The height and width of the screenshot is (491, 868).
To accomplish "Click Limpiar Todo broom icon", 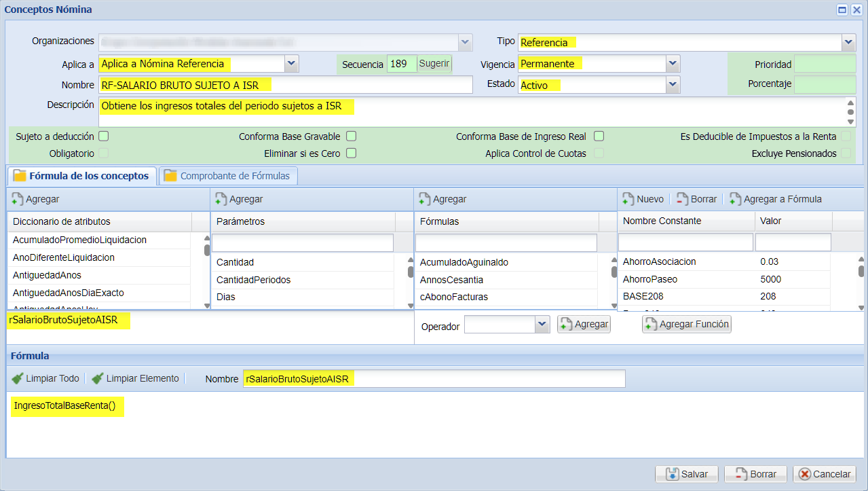I will tap(18, 378).
